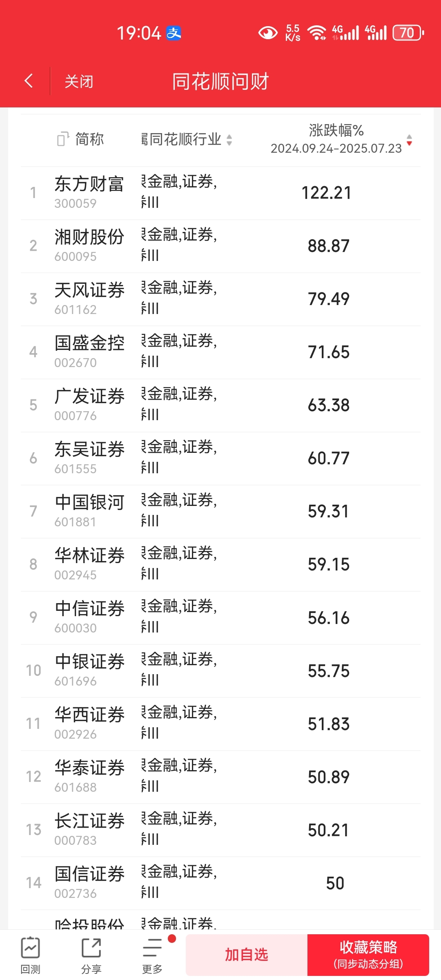The image size is (441, 980).
Task: Select 国盛金控 002670 entry
Action: 220,352
